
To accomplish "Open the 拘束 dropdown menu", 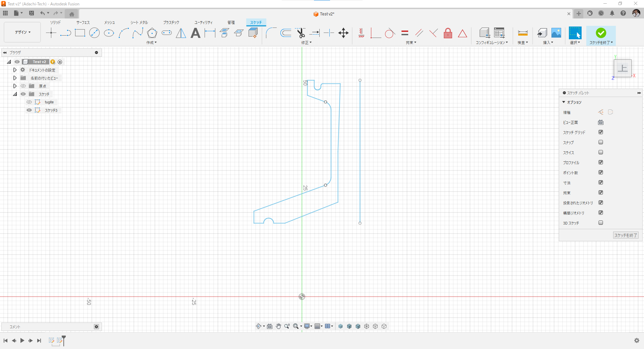I will pos(411,43).
